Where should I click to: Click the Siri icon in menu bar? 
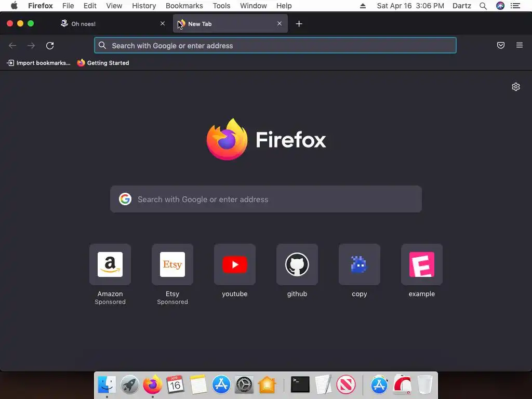point(500,6)
